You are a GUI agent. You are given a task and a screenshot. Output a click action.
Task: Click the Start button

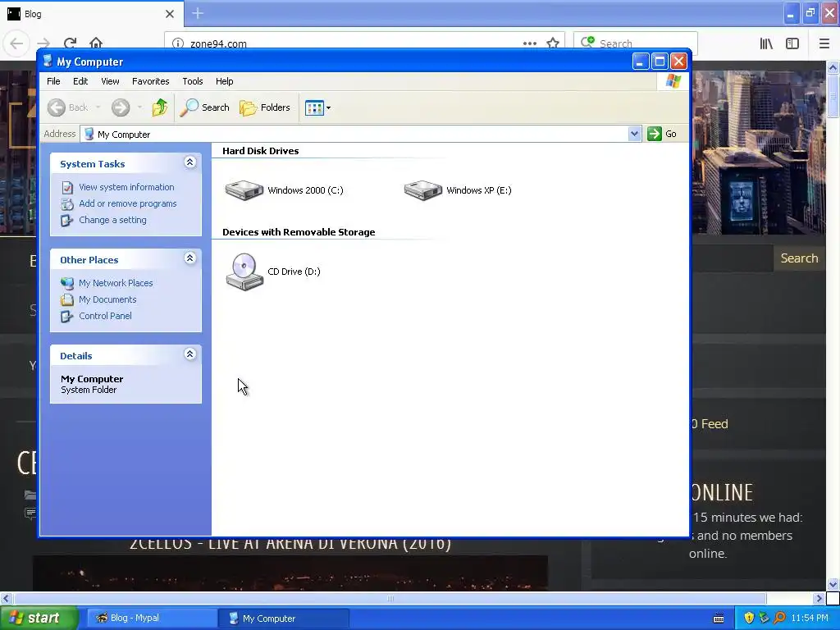point(39,619)
